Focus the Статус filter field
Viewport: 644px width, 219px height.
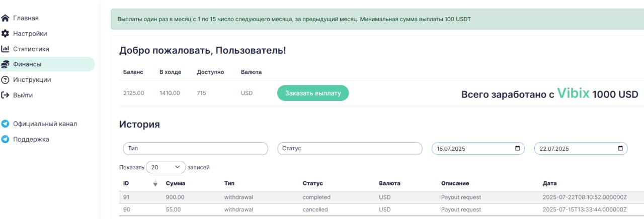pyautogui.click(x=350, y=149)
